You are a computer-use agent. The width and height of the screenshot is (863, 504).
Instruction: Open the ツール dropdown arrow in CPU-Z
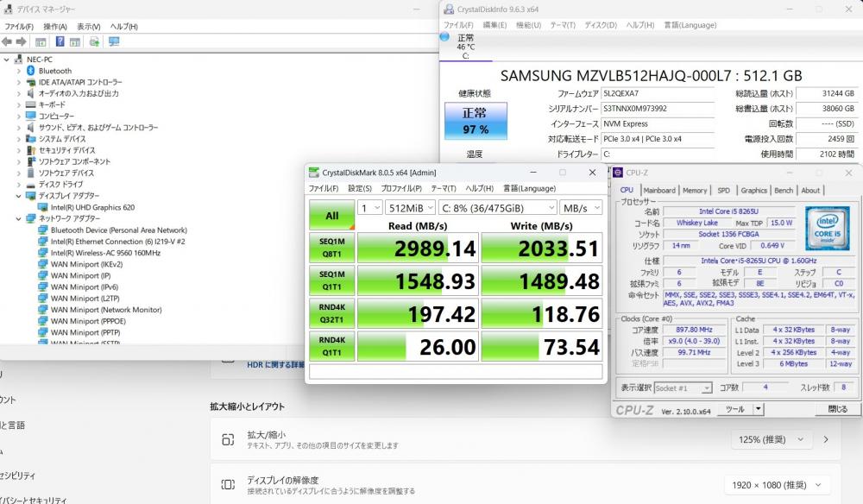[759, 409]
